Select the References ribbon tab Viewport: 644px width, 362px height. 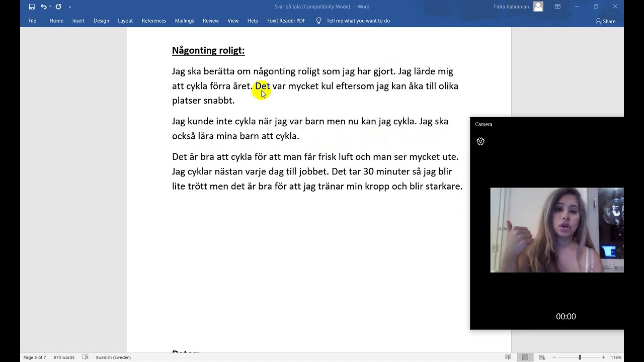click(154, 21)
